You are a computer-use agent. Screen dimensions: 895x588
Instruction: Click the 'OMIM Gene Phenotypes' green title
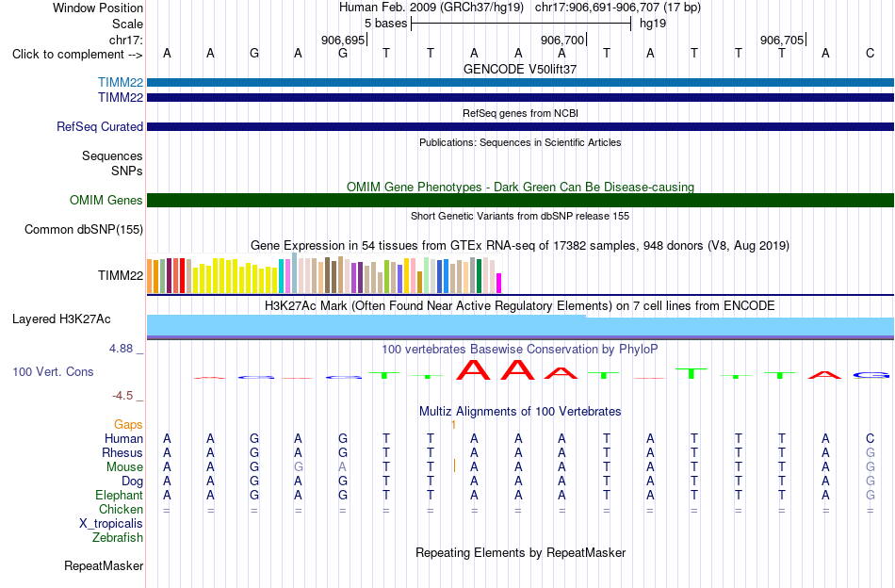pyautogui.click(x=521, y=187)
